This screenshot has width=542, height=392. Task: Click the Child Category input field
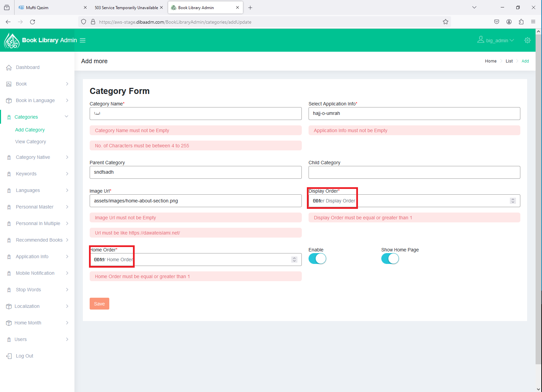pyautogui.click(x=414, y=172)
